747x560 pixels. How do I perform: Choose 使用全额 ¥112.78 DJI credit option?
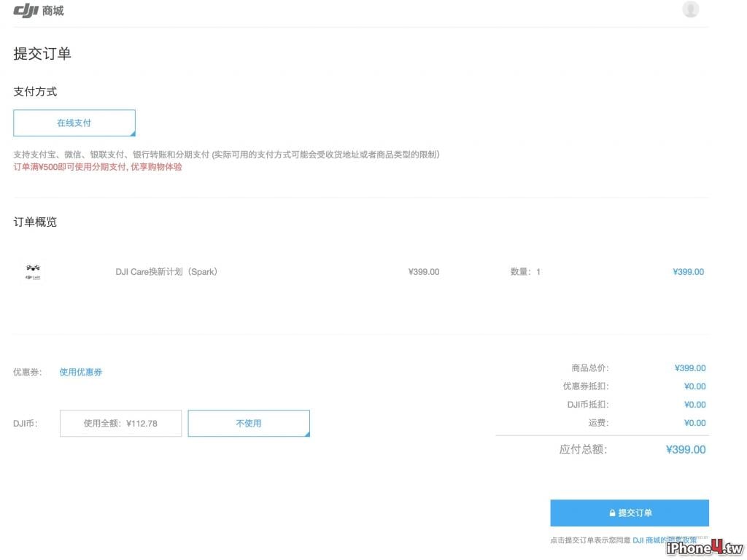120,424
